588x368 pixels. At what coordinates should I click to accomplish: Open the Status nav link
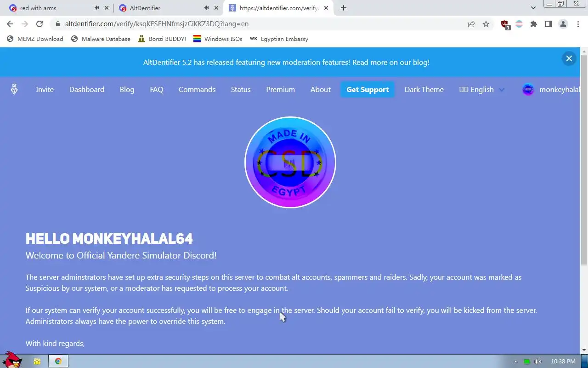[241, 90]
